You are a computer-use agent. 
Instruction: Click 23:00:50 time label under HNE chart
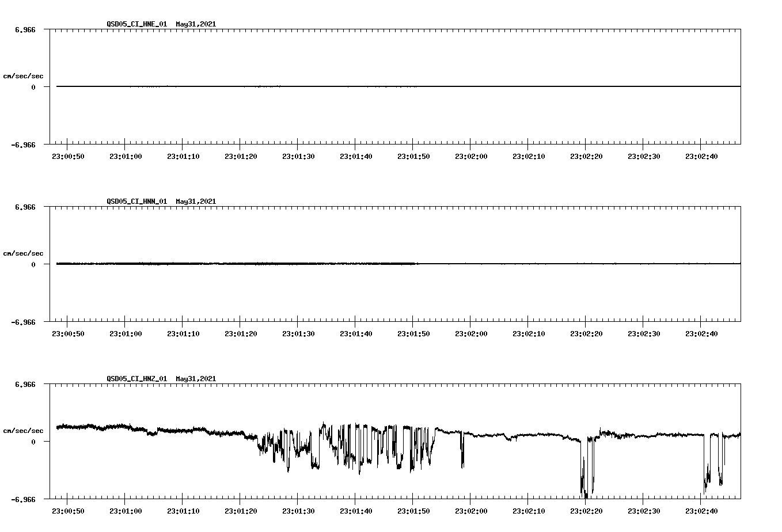pos(68,157)
